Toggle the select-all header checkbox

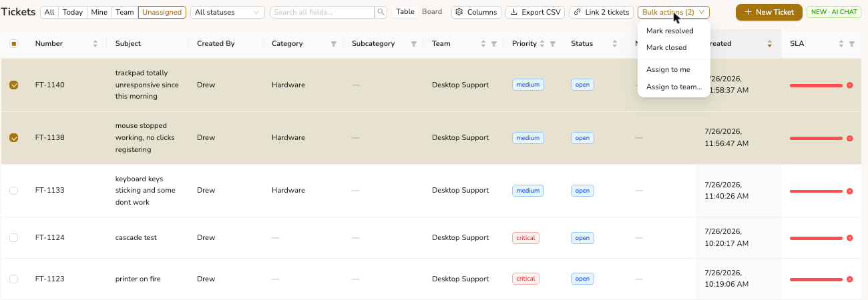tap(14, 44)
